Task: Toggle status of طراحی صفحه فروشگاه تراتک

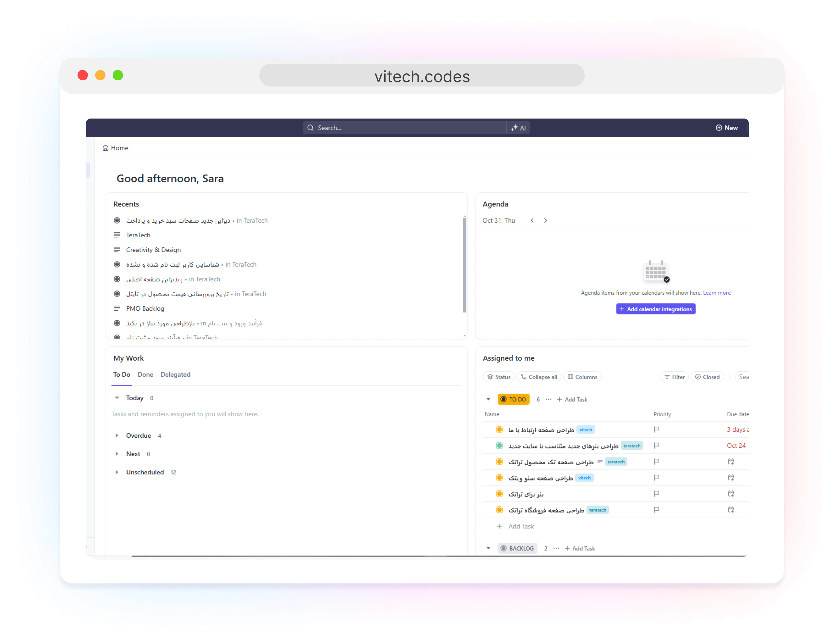Action: point(499,510)
